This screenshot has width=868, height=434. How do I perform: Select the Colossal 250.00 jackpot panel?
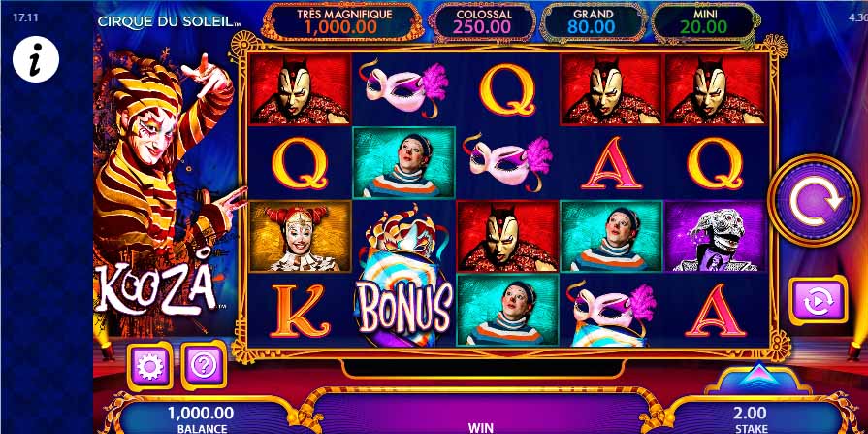click(484, 21)
